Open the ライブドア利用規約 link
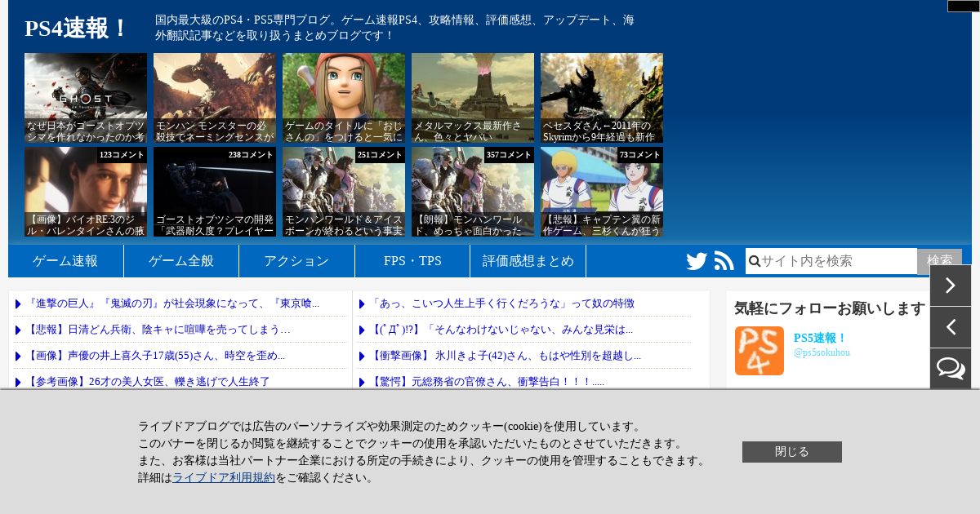Image resolution: width=980 pixels, height=514 pixels. 224,478
